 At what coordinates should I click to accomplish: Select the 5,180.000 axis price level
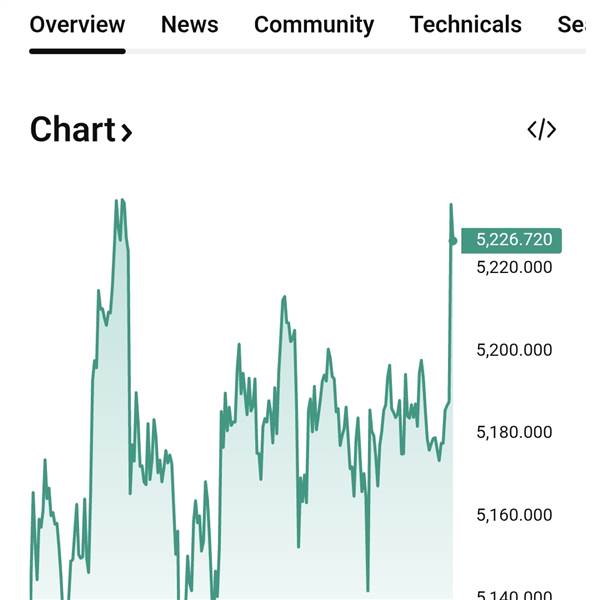[x=514, y=432]
